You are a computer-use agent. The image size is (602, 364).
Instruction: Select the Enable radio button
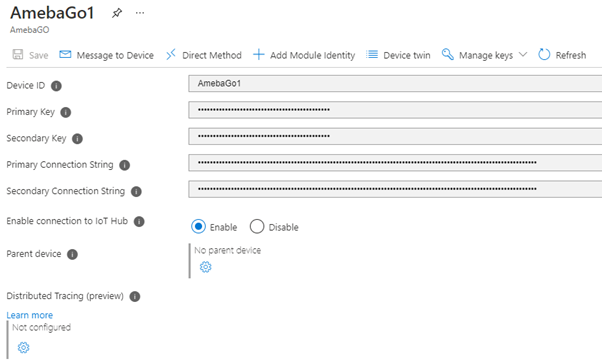pos(198,227)
